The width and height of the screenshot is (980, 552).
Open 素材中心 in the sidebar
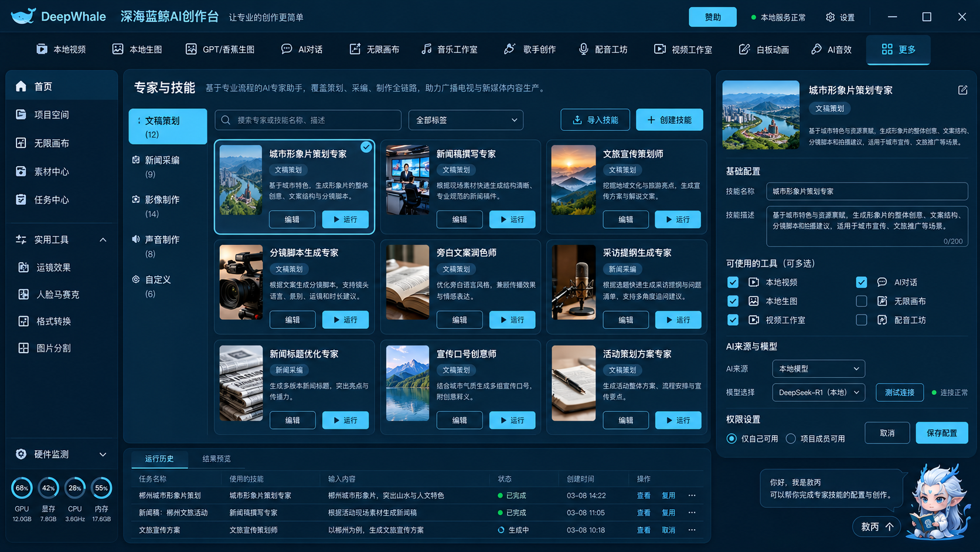pos(62,172)
